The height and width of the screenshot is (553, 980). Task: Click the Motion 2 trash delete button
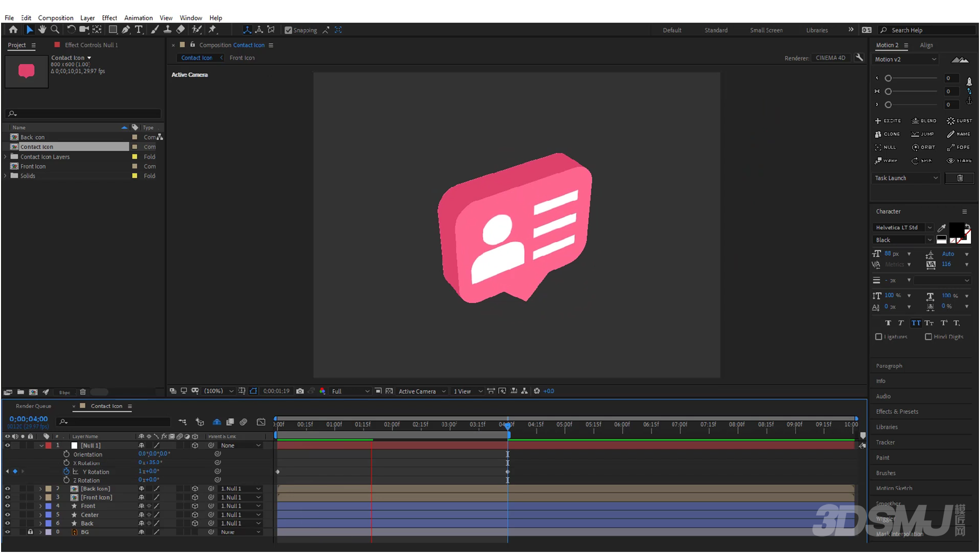(x=960, y=179)
